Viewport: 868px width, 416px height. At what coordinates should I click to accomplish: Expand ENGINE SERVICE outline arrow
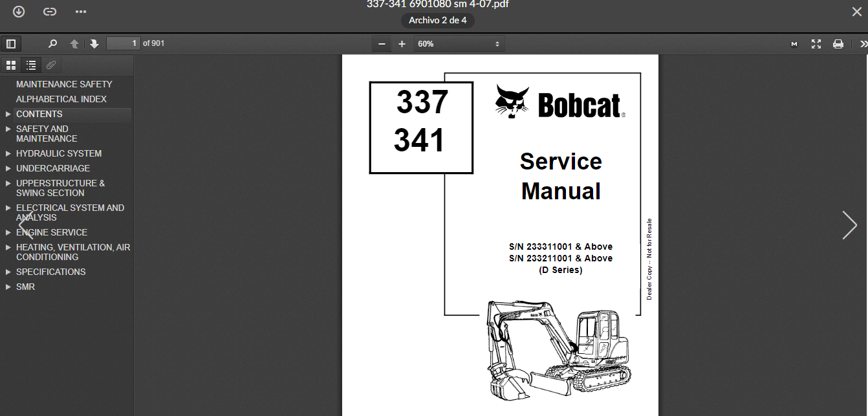point(8,232)
